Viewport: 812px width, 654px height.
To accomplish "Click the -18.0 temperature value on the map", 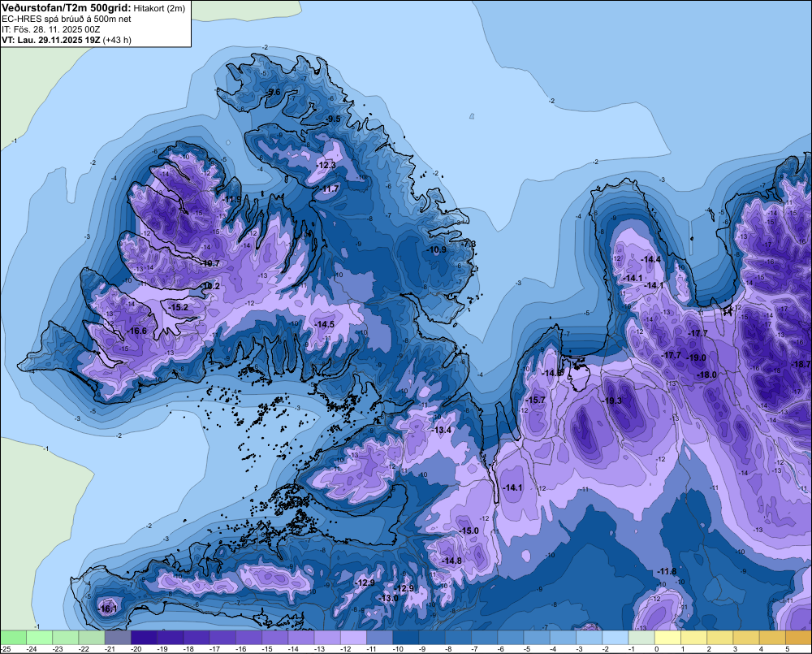I will [706, 375].
